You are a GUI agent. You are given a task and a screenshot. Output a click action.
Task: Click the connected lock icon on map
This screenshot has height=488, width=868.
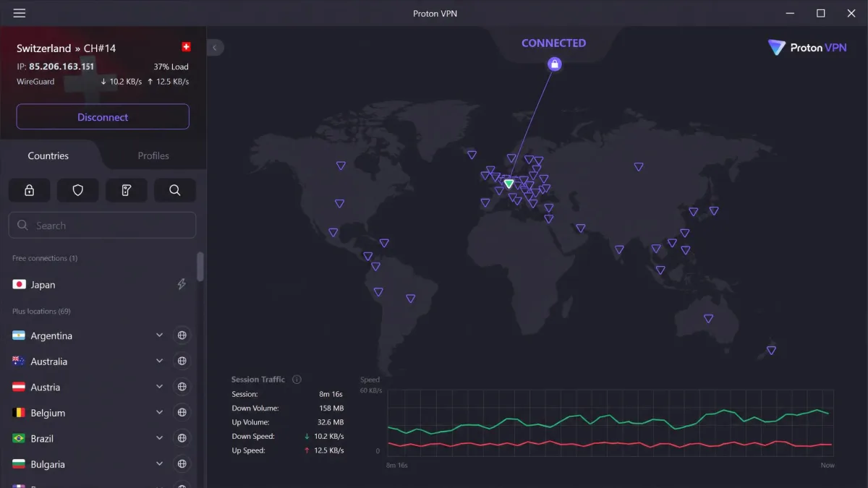pos(555,64)
